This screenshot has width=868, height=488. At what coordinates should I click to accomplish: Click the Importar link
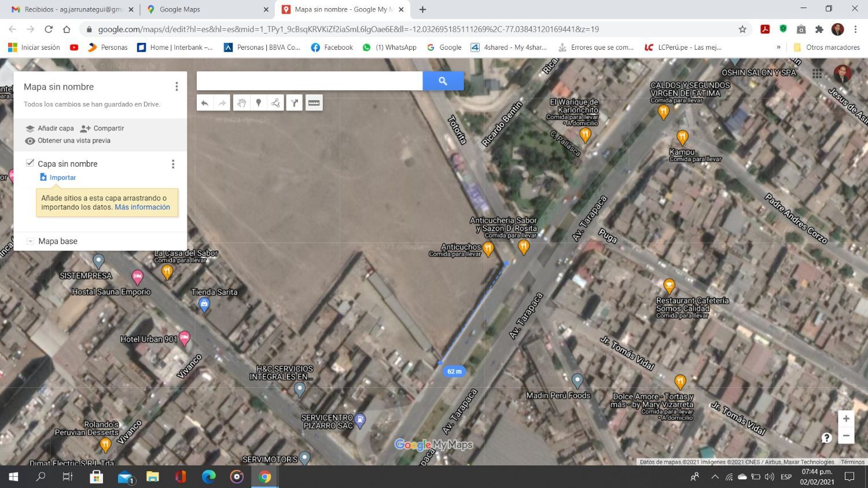pyautogui.click(x=62, y=178)
